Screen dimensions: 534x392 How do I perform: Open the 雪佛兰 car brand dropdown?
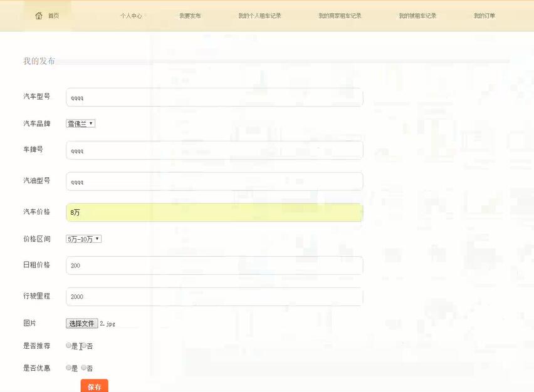(79, 123)
